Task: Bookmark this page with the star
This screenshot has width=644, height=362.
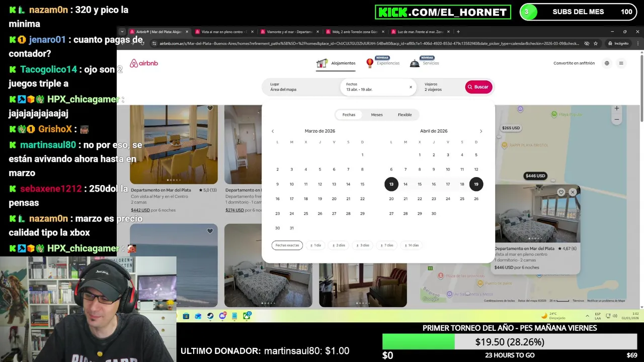Action: tap(596, 43)
